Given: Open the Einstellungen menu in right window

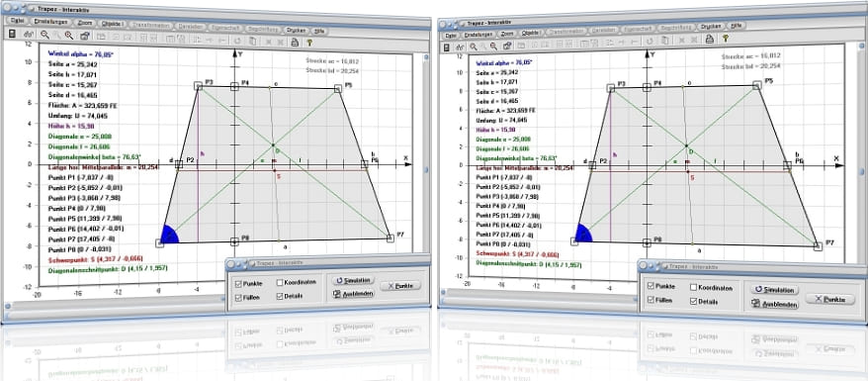Looking at the screenshot, I should [478, 34].
